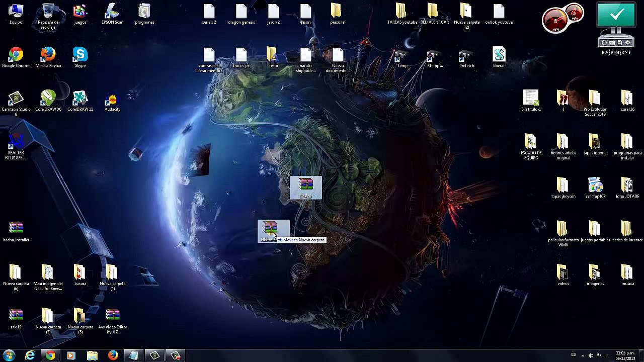Open the Equipo desktop icon
644x362 pixels.
click(16, 14)
